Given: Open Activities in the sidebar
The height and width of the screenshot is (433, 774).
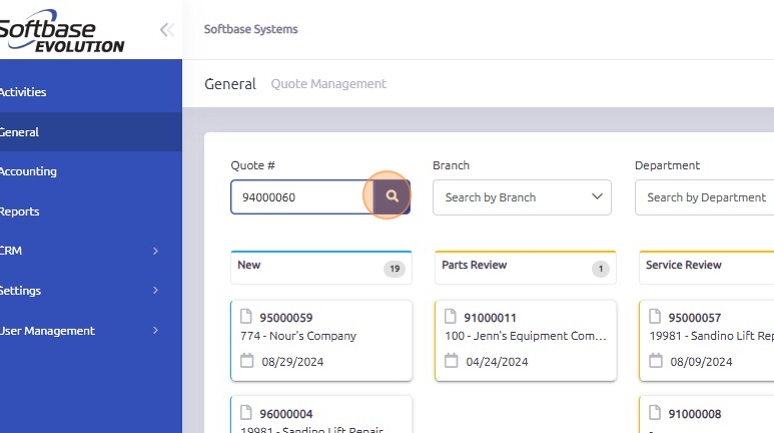Looking at the screenshot, I should pos(23,92).
